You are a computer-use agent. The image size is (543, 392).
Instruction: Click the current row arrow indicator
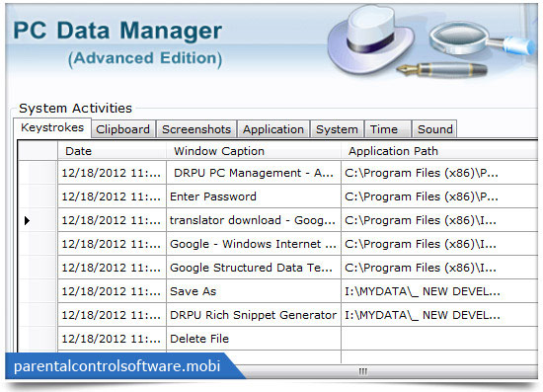pyautogui.click(x=27, y=220)
